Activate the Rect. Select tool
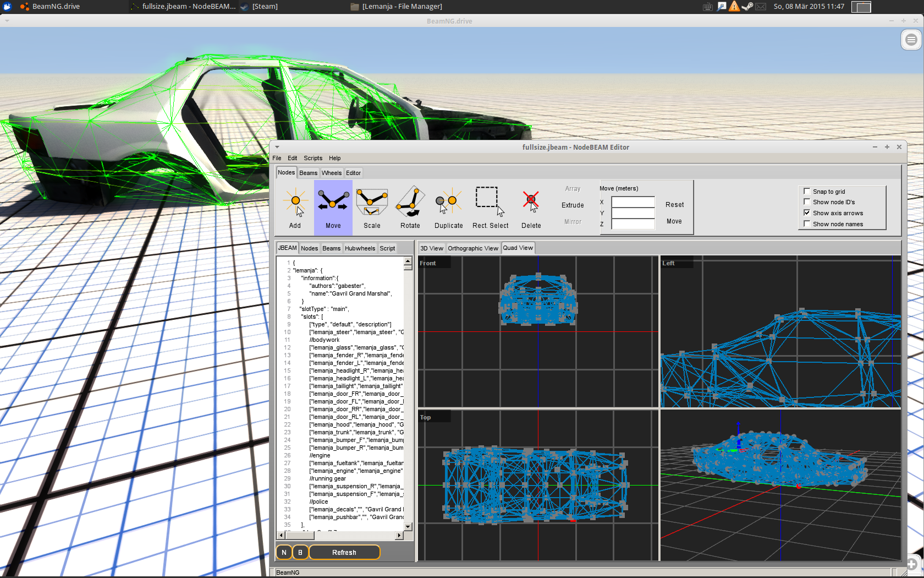Image resolution: width=924 pixels, height=578 pixels. click(490, 208)
